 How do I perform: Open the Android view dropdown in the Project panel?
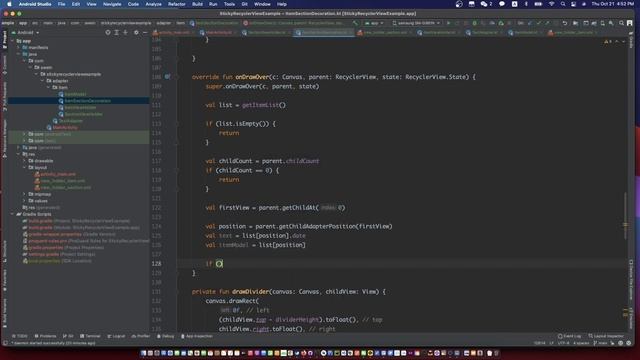click(x=25, y=32)
